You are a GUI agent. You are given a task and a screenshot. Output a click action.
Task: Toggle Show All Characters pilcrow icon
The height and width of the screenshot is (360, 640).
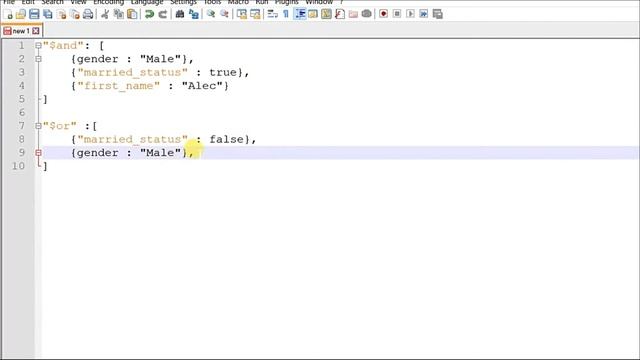click(x=286, y=14)
